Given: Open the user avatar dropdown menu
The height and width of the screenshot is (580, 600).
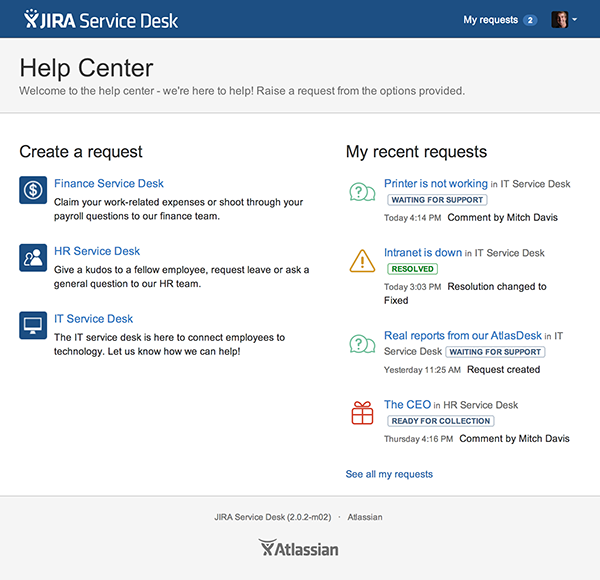Looking at the screenshot, I should pyautogui.click(x=564, y=19).
